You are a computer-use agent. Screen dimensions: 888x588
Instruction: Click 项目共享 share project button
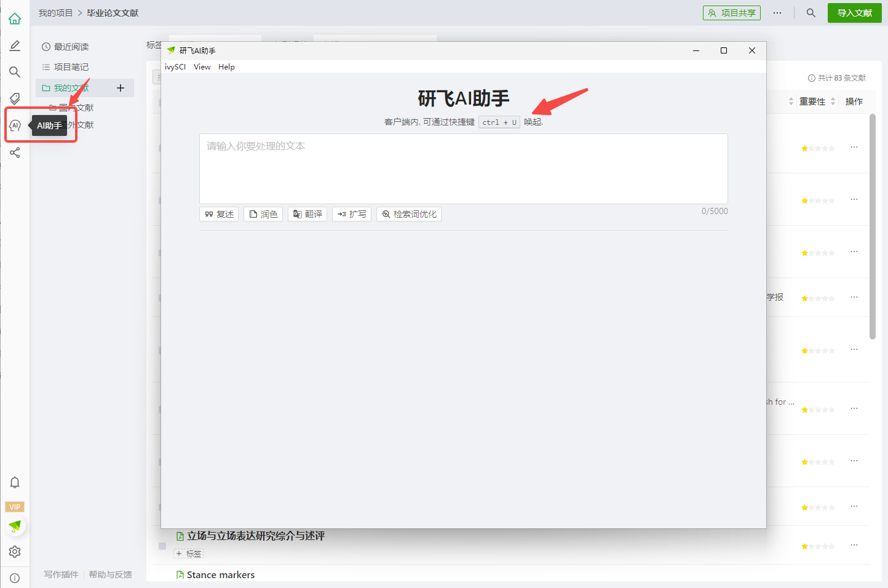[x=732, y=13]
